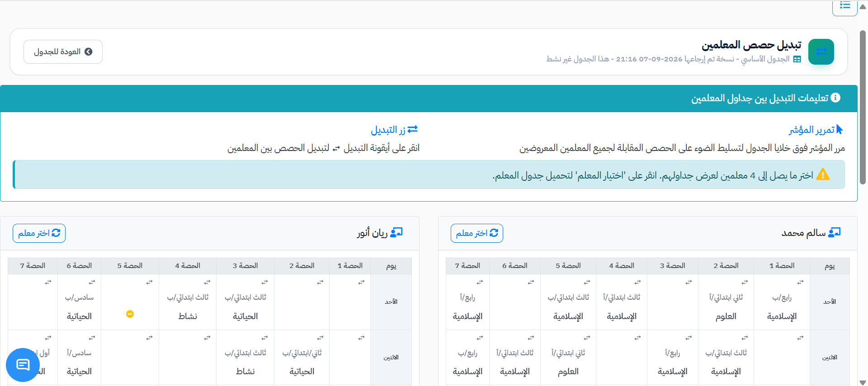Viewport: 868px width, 386px height.
Task: Click the page title تبديل حصص المعلمين
Action: tap(751, 45)
